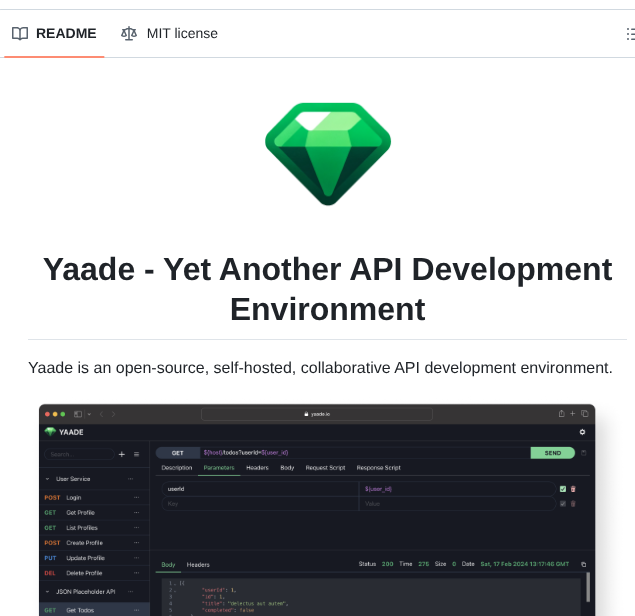Screen dimensions: 635x616
Task: Click the trash icon on empty parameter row
Action: click(x=573, y=504)
